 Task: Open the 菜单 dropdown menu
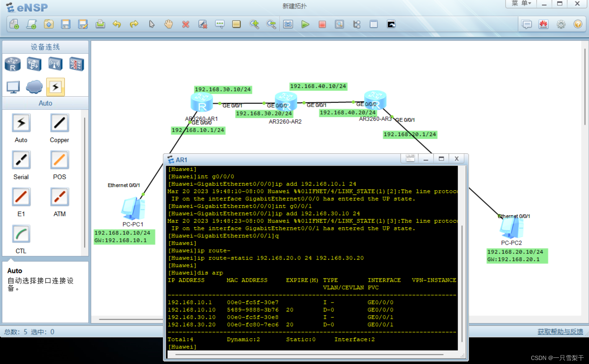(521, 4)
